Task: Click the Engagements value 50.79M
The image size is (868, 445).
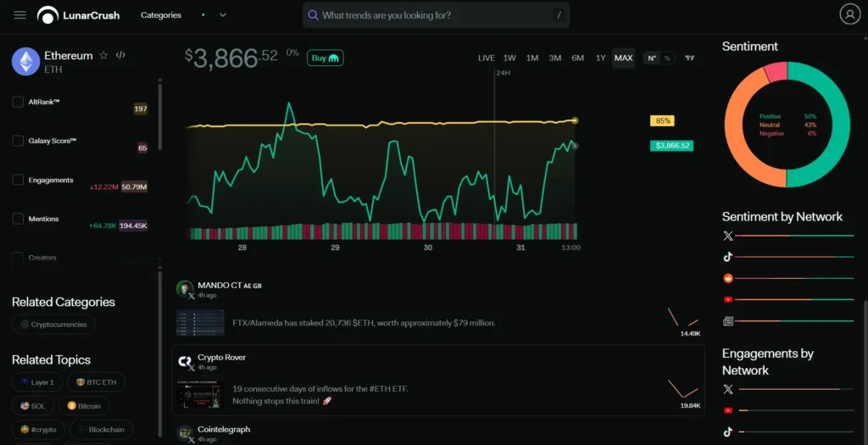Action: [x=135, y=187]
